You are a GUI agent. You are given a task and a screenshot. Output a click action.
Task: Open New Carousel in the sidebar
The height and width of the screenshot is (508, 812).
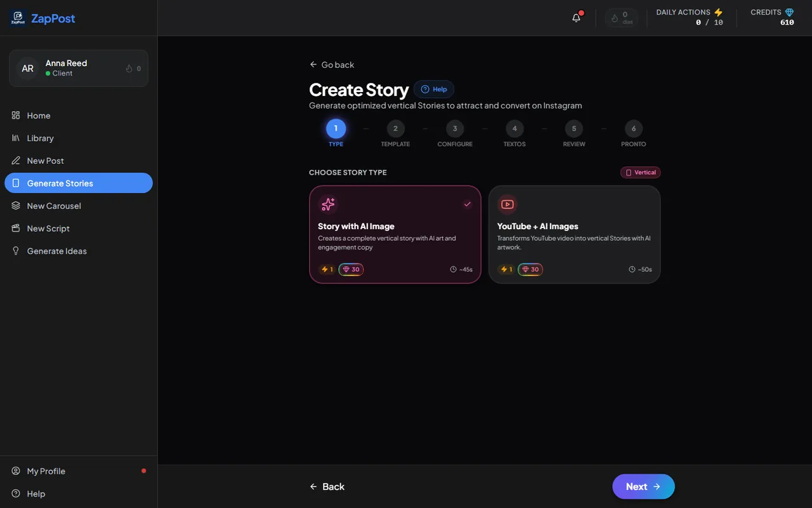(79, 206)
